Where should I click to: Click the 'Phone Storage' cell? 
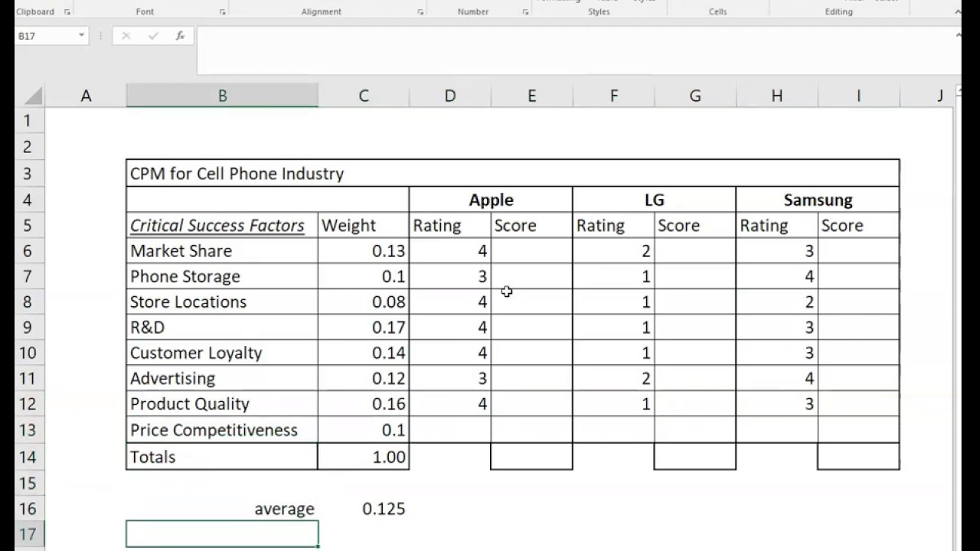point(222,276)
